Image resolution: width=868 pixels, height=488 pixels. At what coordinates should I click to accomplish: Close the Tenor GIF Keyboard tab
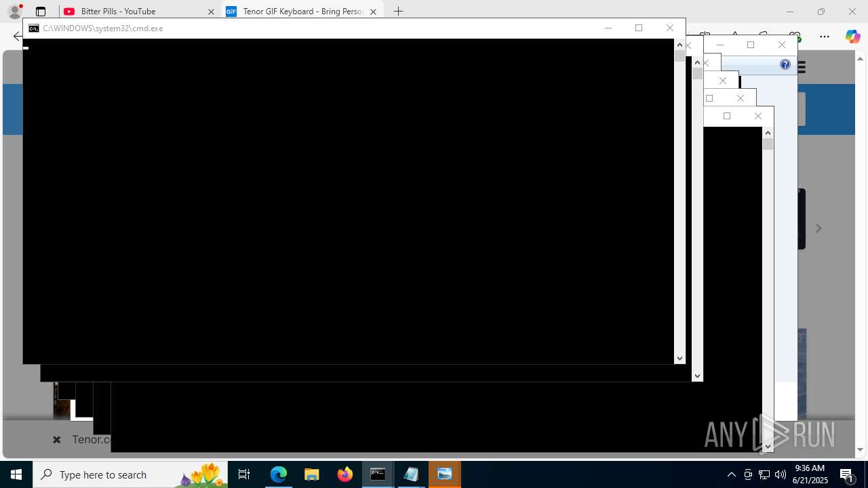pyautogui.click(x=373, y=12)
